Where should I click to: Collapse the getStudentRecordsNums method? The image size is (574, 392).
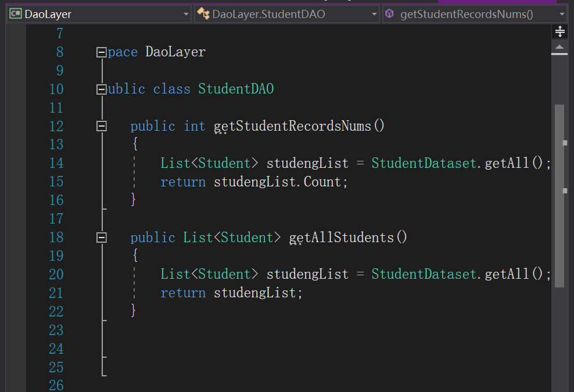[x=102, y=126]
